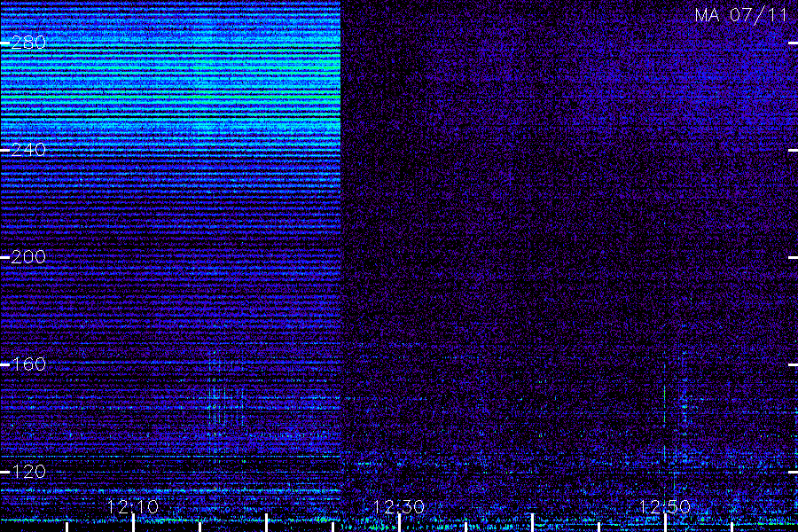
Task: Click the 160 frequency axis label
Action: click(28, 364)
